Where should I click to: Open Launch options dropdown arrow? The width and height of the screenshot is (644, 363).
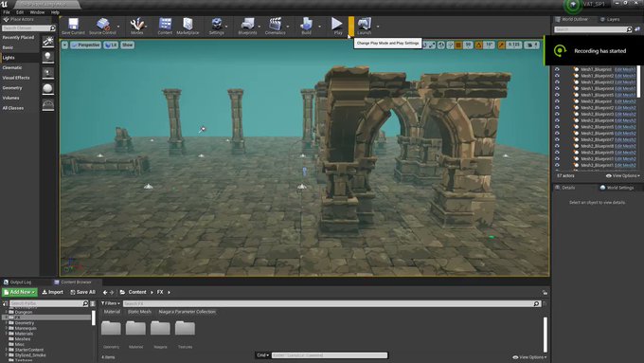click(x=378, y=27)
